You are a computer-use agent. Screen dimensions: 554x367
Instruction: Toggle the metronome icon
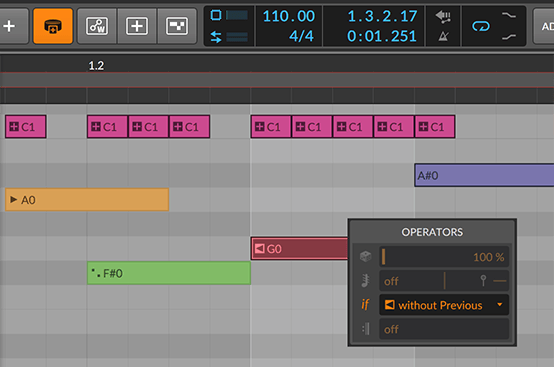[443, 36]
